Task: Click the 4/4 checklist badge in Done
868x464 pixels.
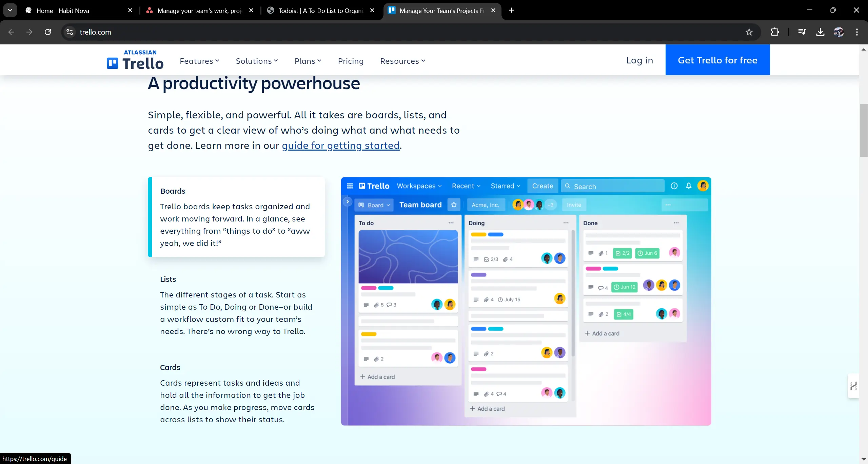Action: click(624, 314)
